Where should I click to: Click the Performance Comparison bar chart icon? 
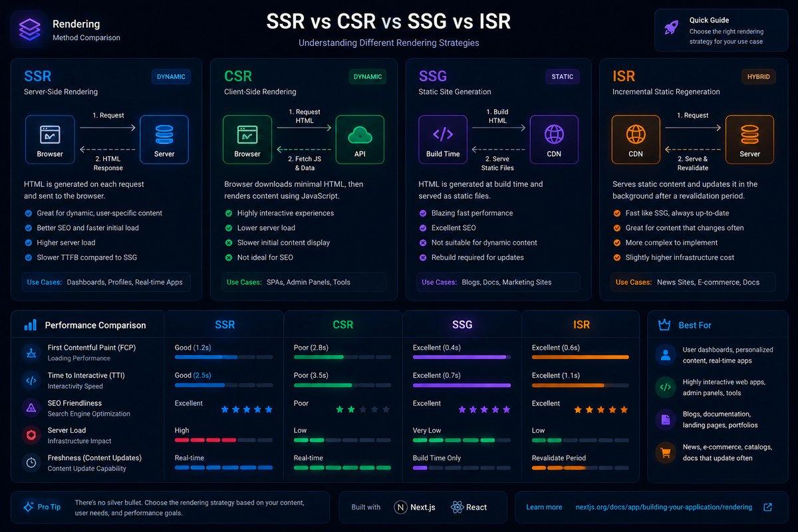pos(31,325)
